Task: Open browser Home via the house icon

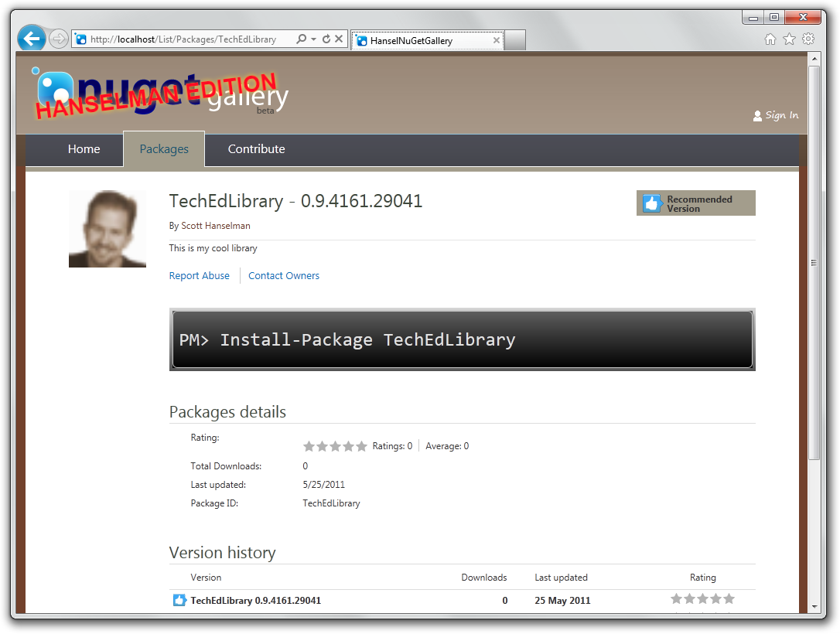Action: click(x=770, y=37)
